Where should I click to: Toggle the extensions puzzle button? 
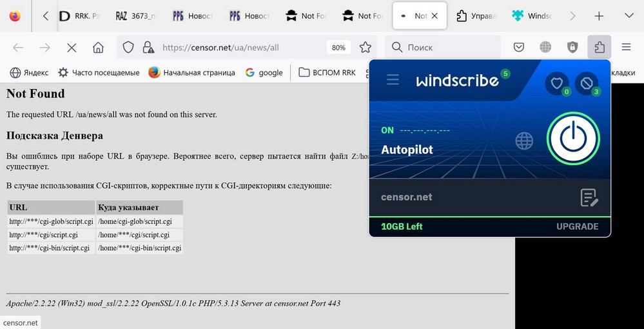point(600,47)
